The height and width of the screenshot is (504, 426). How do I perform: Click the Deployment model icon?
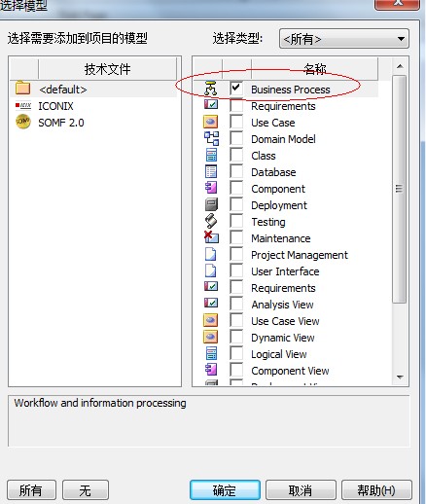211,204
